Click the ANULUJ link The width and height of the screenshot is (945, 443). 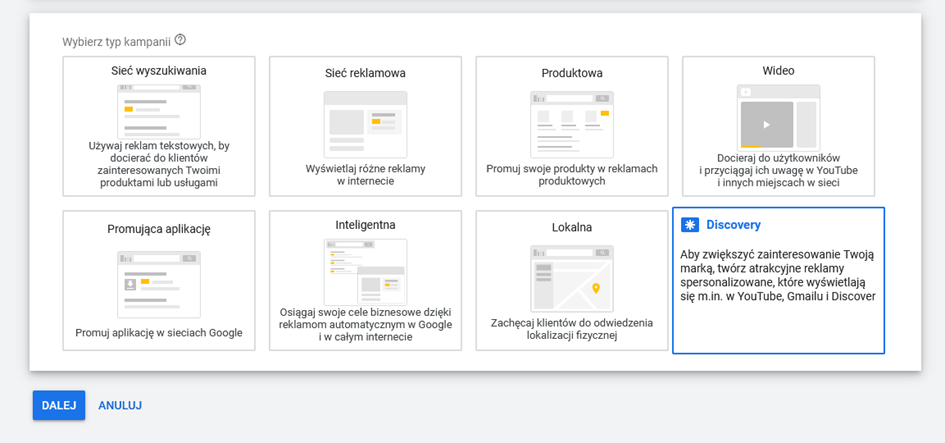(x=120, y=405)
